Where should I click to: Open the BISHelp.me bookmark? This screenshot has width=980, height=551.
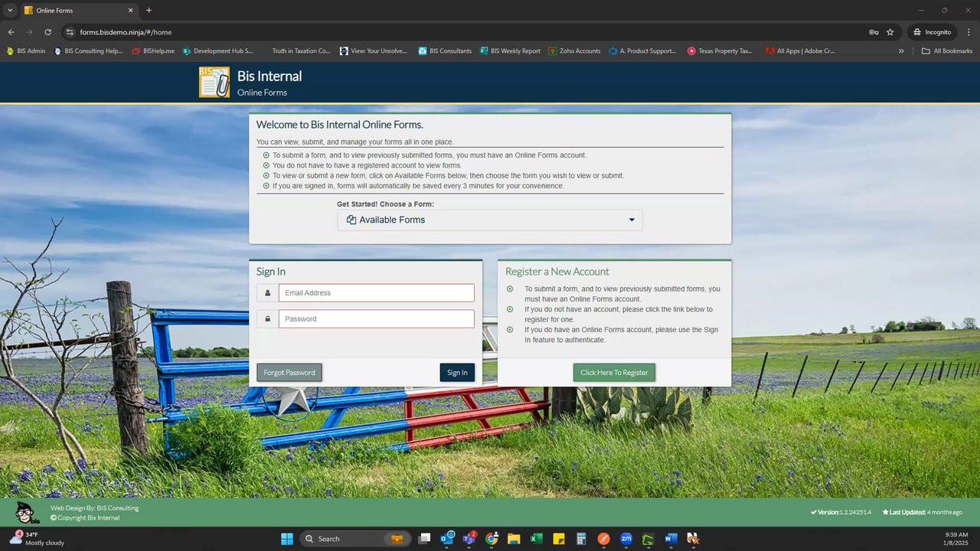[153, 51]
